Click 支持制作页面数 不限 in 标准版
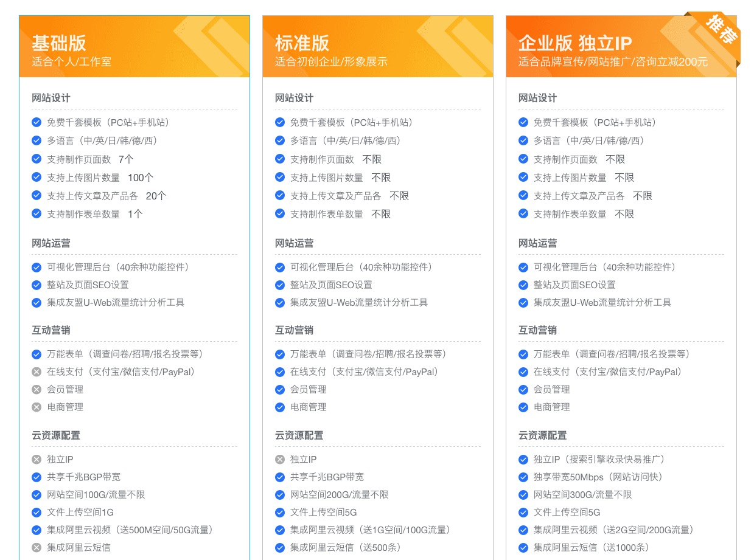The width and height of the screenshot is (754, 560). point(336,159)
